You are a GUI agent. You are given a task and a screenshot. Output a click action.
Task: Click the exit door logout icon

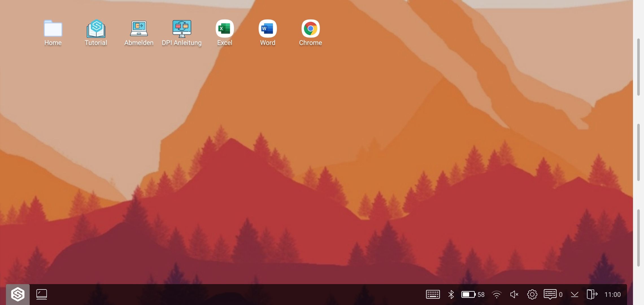592,295
